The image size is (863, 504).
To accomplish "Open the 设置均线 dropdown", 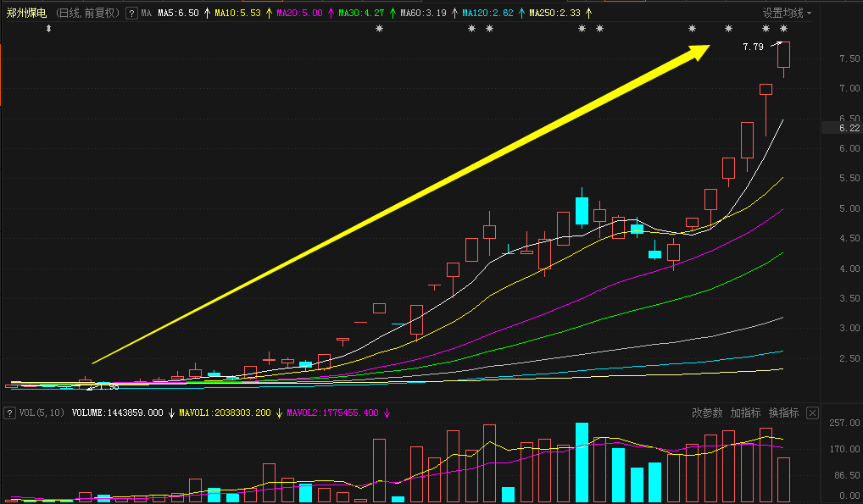I will (x=787, y=13).
